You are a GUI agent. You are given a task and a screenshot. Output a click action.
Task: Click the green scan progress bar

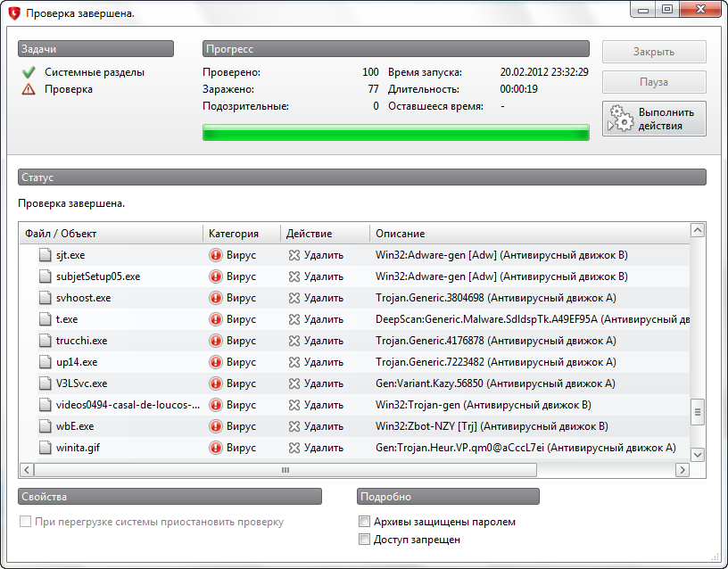pyautogui.click(x=396, y=132)
